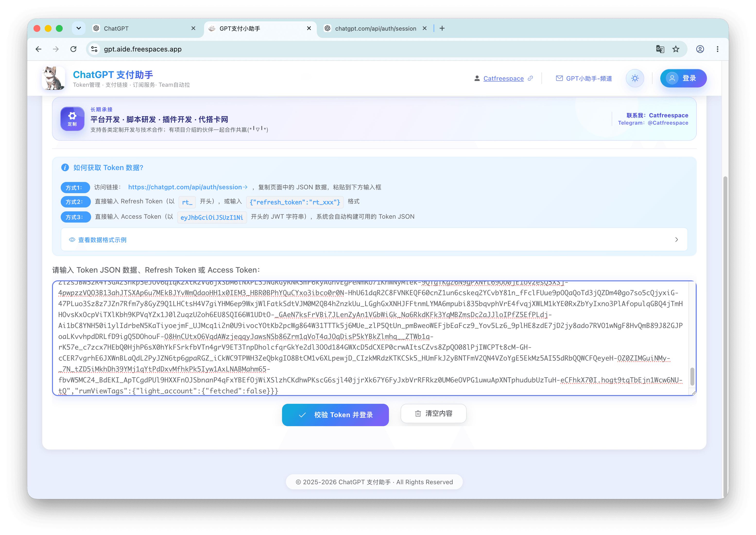
Task: Expand the tab search dropdown arrow
Action: point(78,28)
